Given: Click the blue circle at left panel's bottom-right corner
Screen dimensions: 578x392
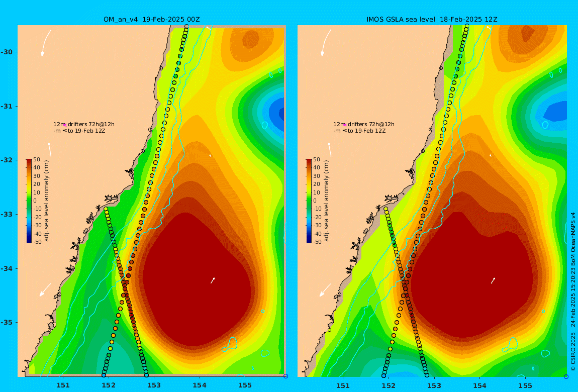Looking at the screenshot, I should pyautogui.click(x=285, y=376).
